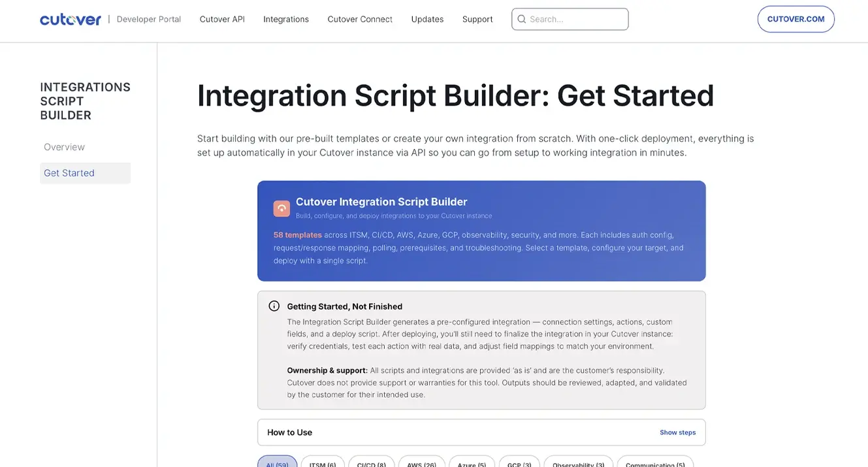868x467 pixels.
Task: Open the Updates page
Action: pyautogui.click(x=427, y=19)
